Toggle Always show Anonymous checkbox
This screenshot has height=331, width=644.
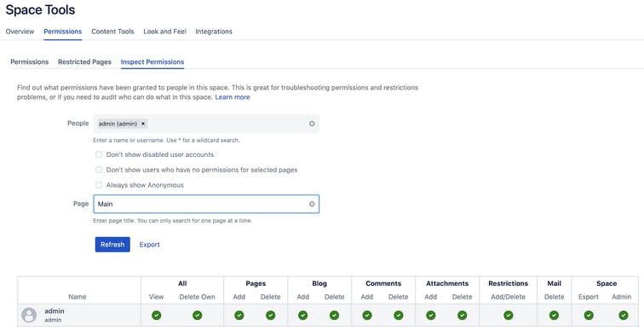pyautogui.click(x=99, y=185)
